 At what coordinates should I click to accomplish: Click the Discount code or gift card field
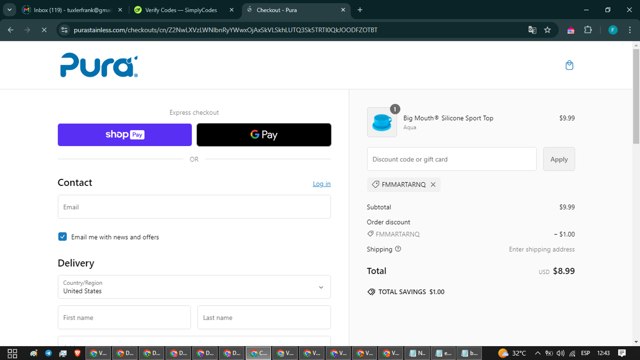coord(451,159)
